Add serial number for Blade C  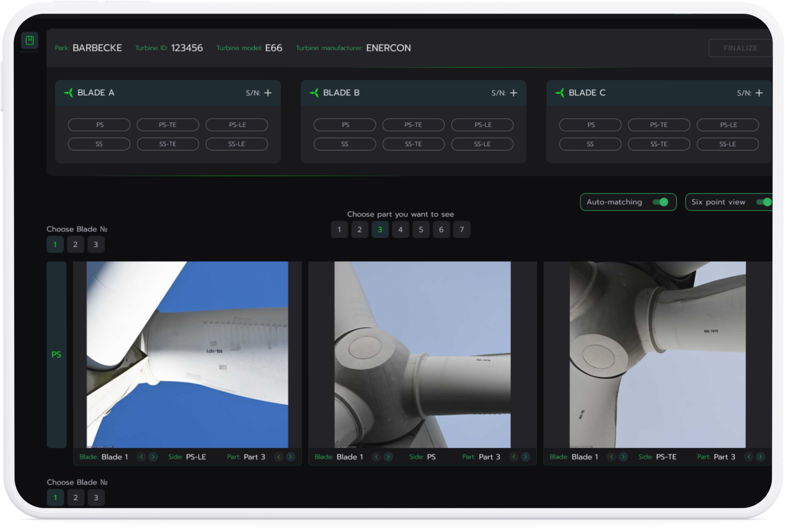759,93
